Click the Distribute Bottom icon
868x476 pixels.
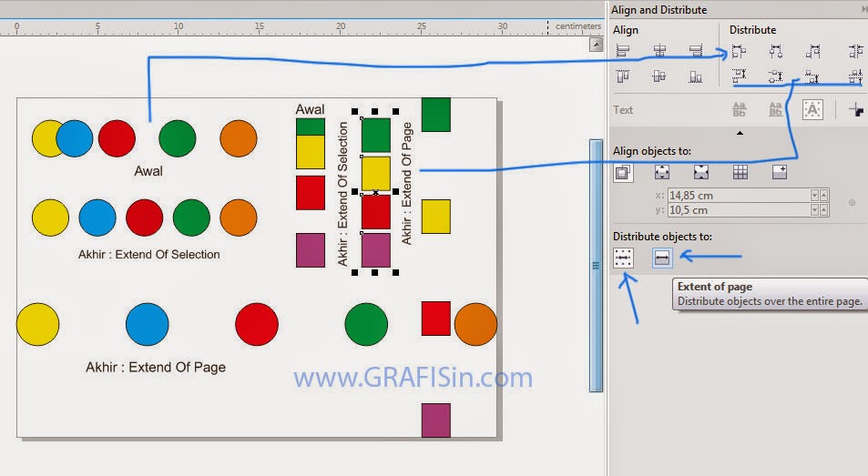tap(812, 76)
